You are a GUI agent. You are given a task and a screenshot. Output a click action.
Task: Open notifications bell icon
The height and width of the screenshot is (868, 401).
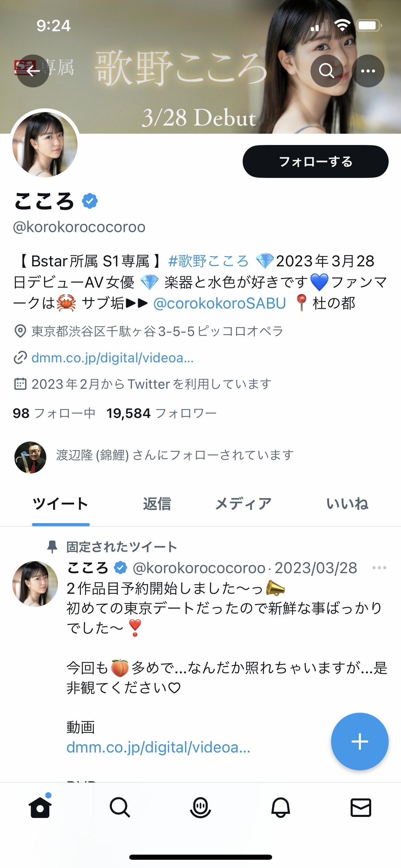pos(281,808)
